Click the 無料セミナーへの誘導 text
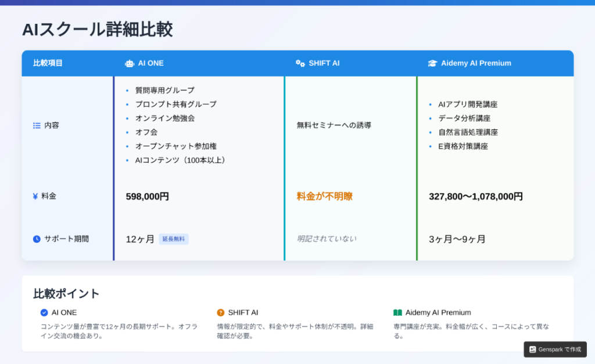Viewport: 595px width, 364px height. [x=334, y=125]
